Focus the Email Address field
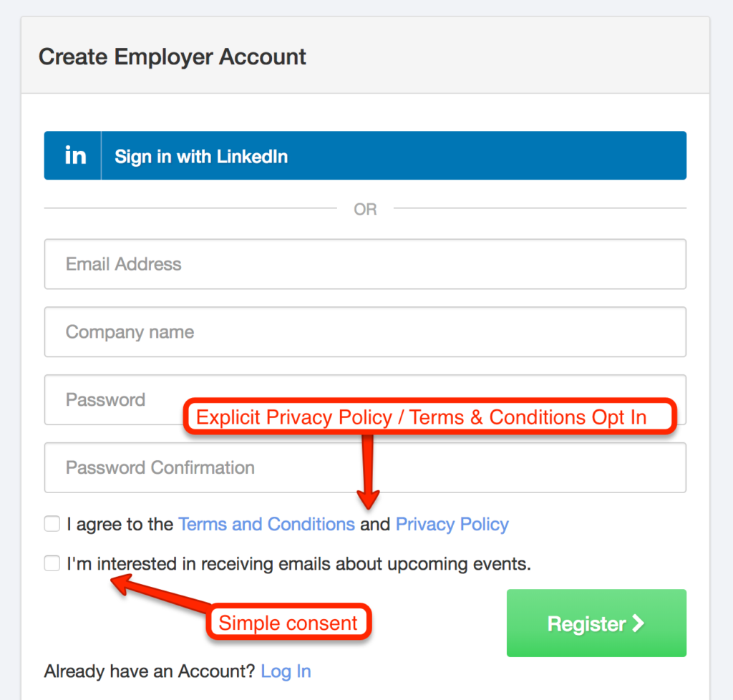The image size is (733, 700). (x=365, y=264)
